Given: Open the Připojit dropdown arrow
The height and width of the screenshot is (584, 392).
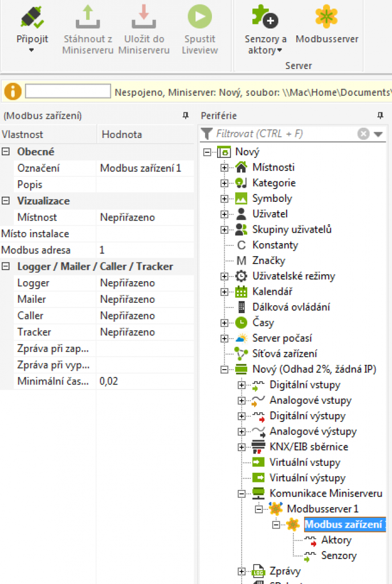Looking at the screenshot, I should [31, 50].
